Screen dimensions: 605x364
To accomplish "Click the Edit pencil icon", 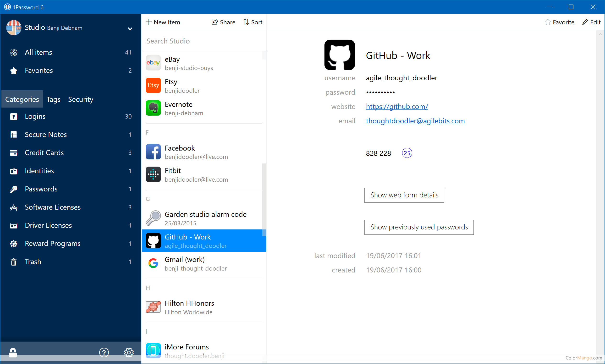I will coord(585,22).
